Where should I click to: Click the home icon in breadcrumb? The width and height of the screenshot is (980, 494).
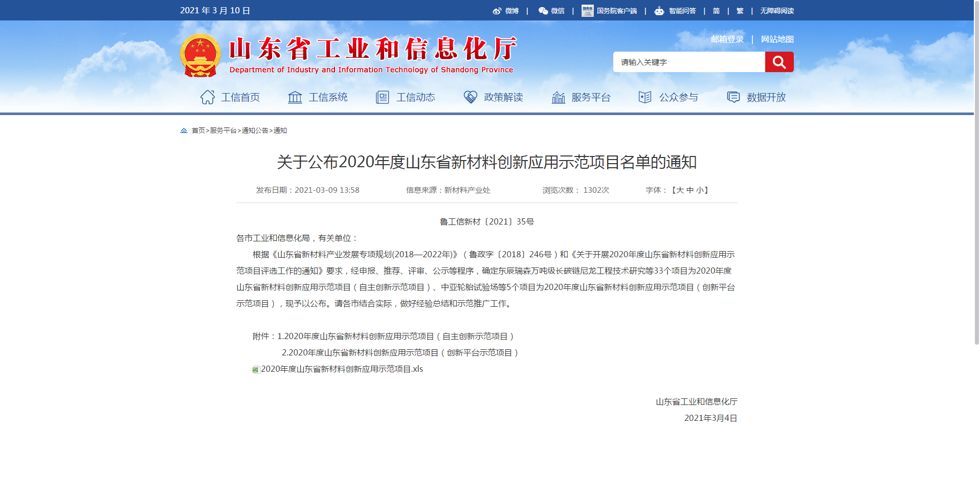pos(184,131)
